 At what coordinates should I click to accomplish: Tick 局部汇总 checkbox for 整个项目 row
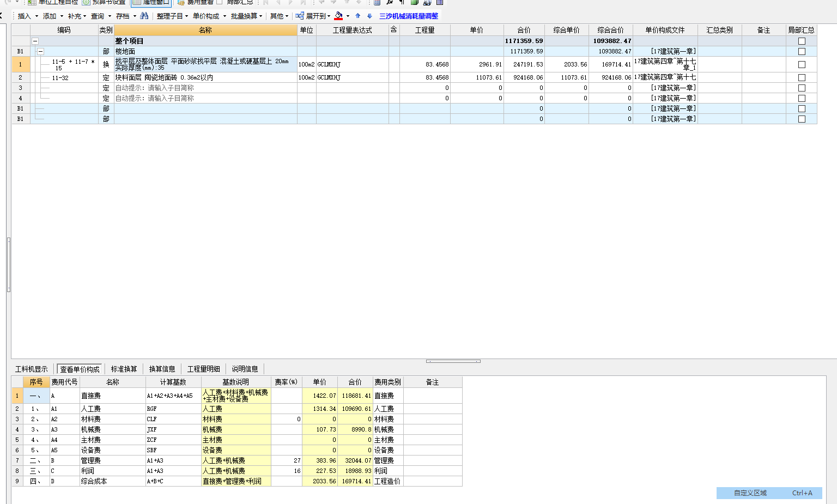point(802,41)
